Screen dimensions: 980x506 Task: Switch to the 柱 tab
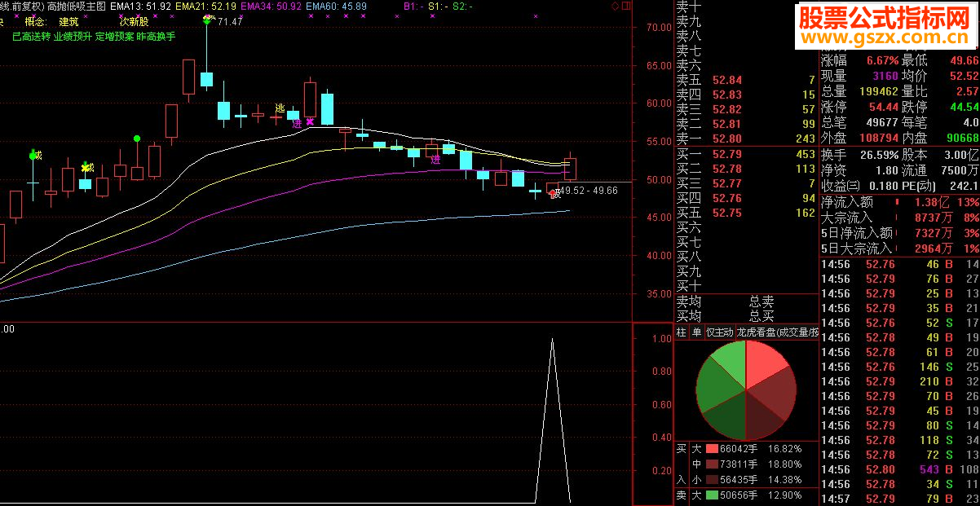[681, 332]
